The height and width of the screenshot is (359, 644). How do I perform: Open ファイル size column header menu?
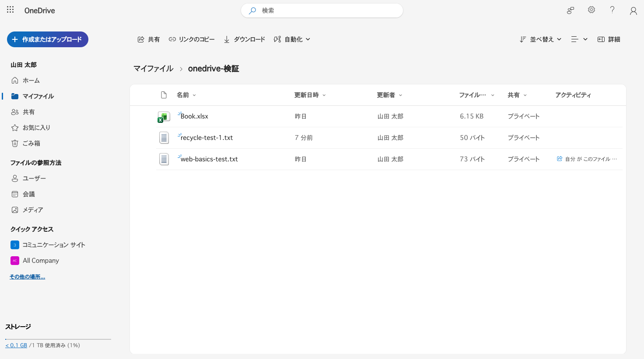[477, 95]
